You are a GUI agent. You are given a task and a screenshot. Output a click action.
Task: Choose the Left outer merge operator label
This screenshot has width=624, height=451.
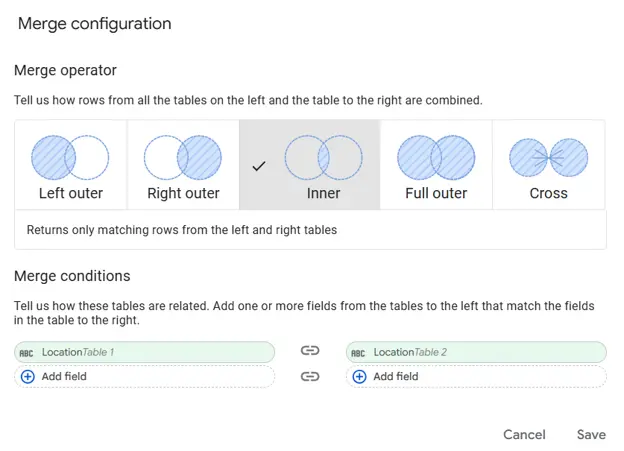coord(71,194)
